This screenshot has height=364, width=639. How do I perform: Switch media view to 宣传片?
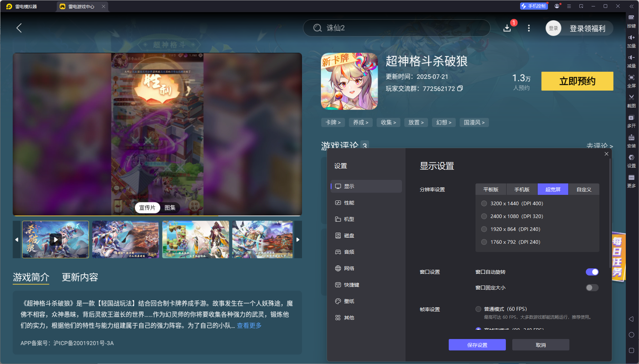click(x=147, y=208)
